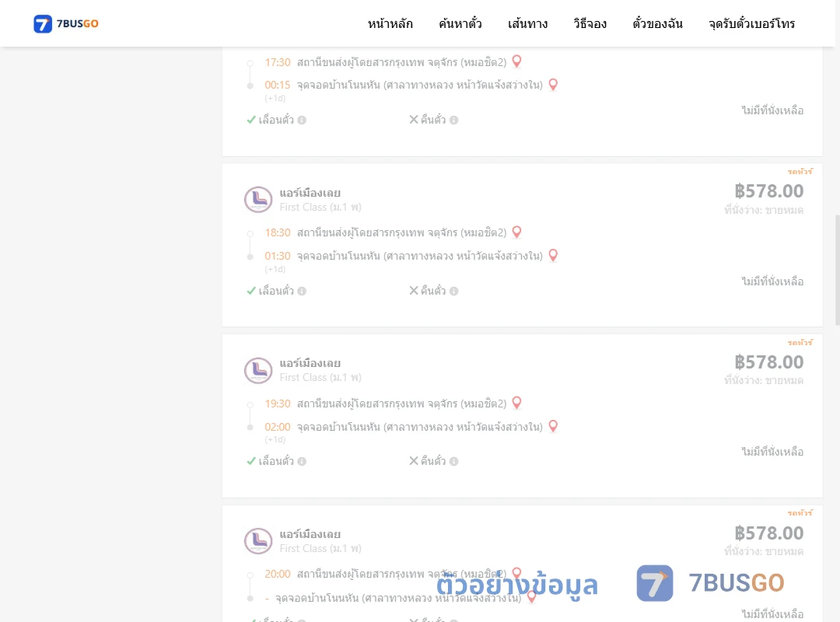Click ไม่มีที่นั่งเหลือ in the 17:30 trip
The image size is (840, 622).
(x=772, y=110)
